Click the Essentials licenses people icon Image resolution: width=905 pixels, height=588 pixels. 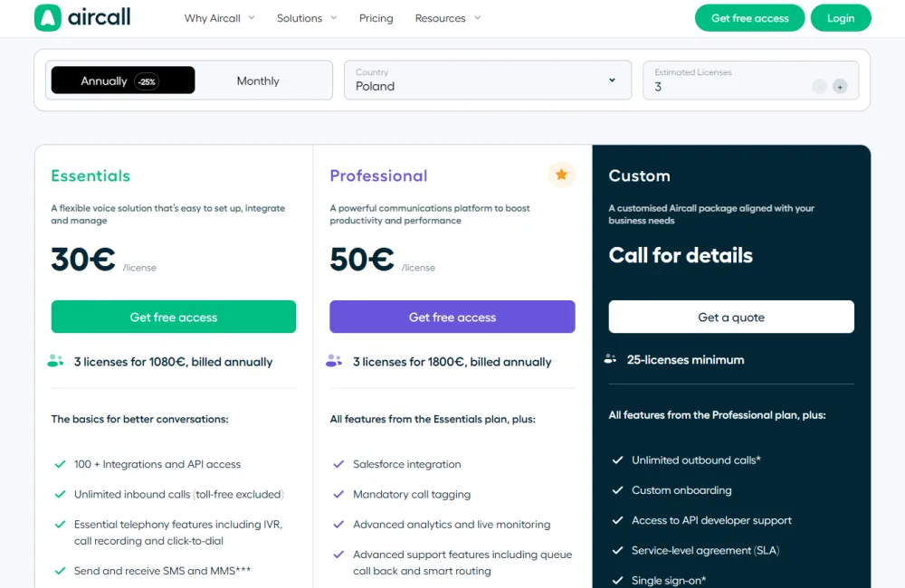click(55, 361)
